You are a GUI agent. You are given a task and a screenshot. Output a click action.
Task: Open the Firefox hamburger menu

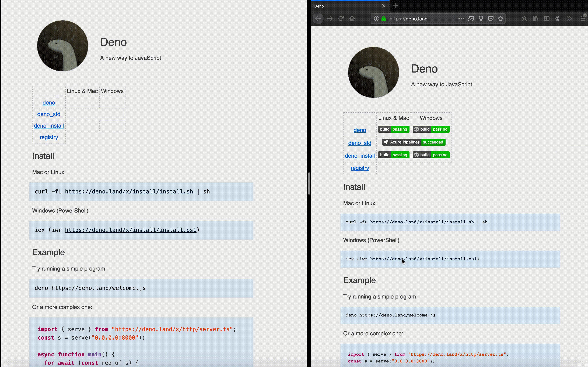(583, 19)
